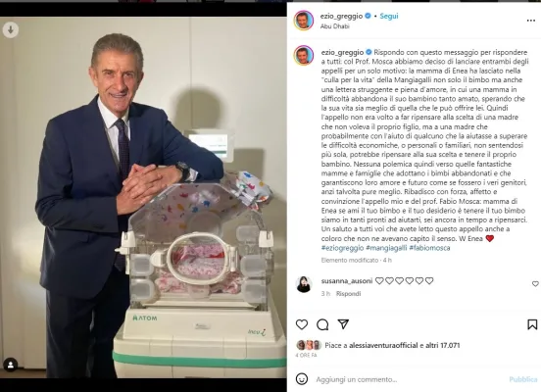The width and height of the screenshot is (541, 392).
Task: Like the post with the heart icon
Action: pyautogui.click(x=302, y=324)
